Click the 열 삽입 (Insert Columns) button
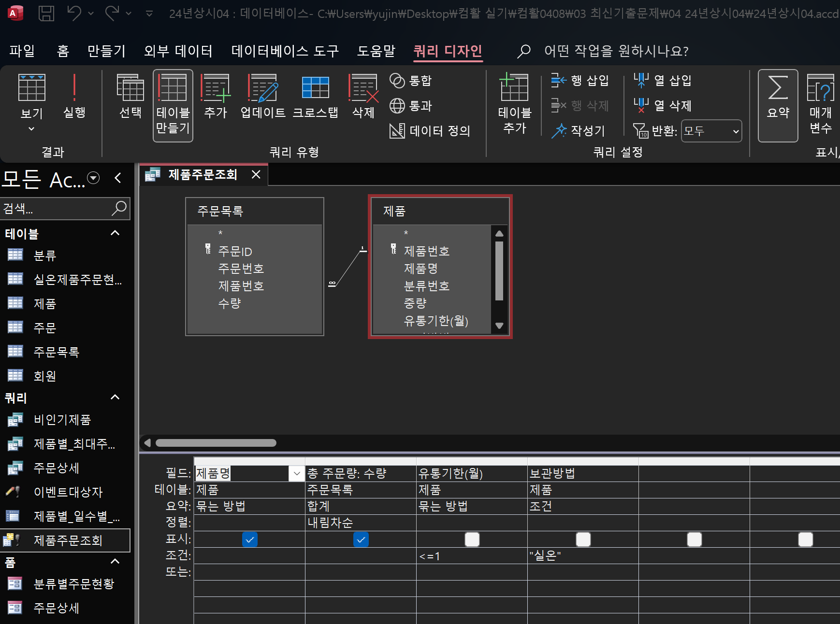840x624 pixels. point(663,80)
